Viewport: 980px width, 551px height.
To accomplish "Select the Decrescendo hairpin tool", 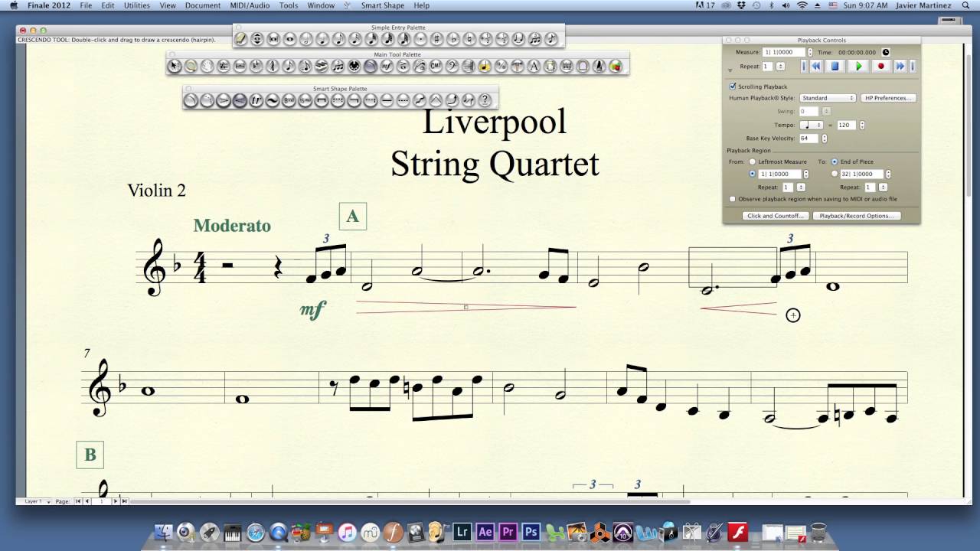I will pos(224,100).
